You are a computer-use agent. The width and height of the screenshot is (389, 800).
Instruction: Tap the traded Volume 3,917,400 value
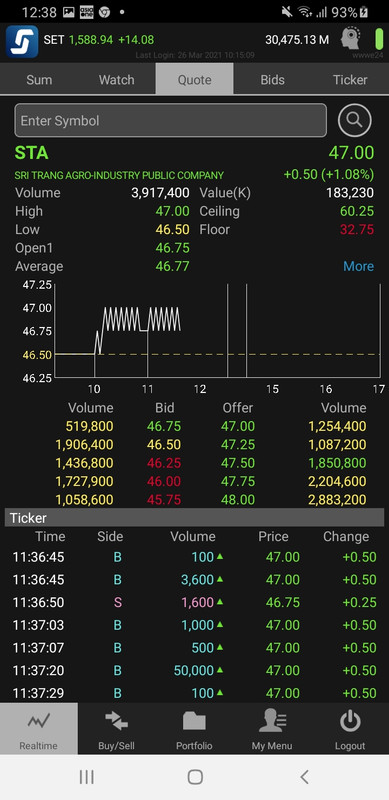[x=160, y=193]
